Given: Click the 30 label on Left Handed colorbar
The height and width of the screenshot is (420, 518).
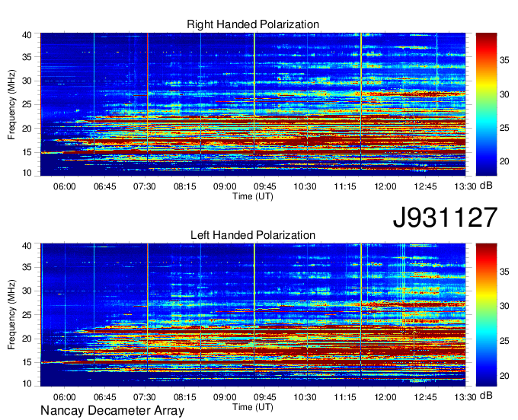Looking at the screenshot, I should click(504, 306).
